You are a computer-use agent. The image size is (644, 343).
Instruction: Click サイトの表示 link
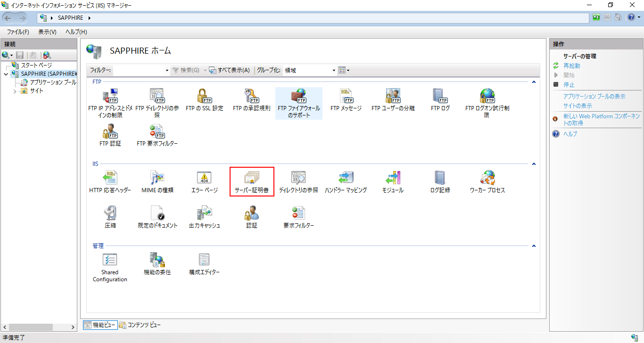pyautogui.click(x=578, y=106)
